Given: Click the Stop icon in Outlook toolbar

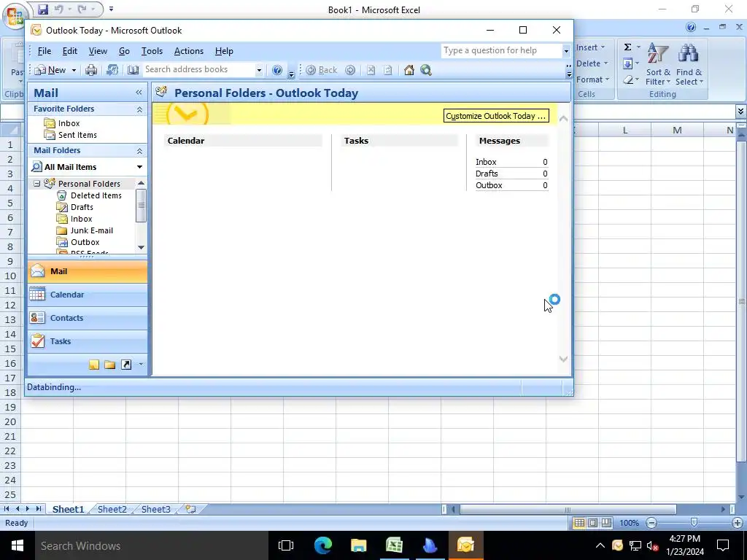Looking at the screenshot, I should (371, 71).
